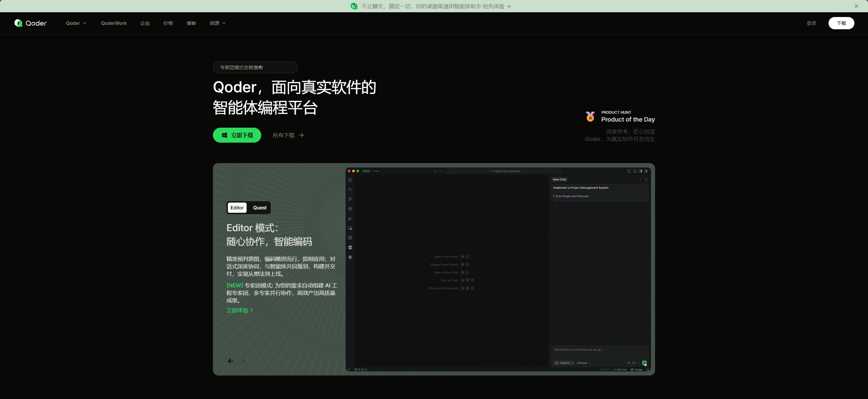
Task: Open the chat history clock icon
Action: click(646, 179)
